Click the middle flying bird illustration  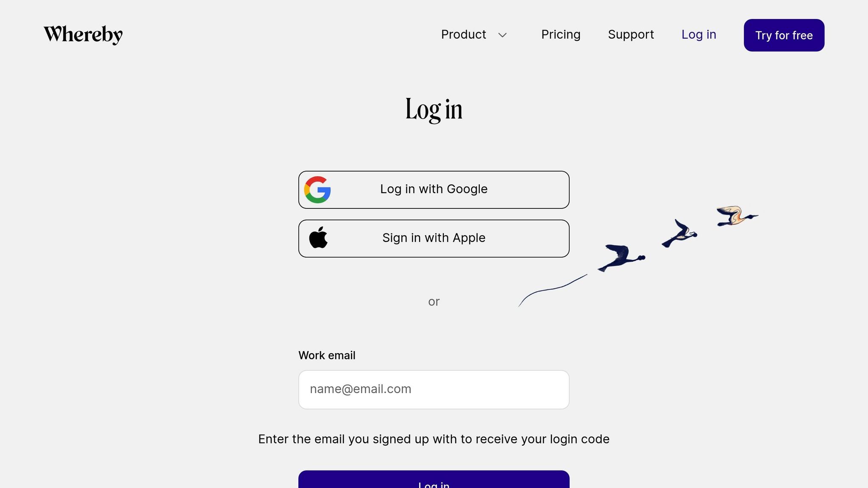pyautogui.click(x=679, y=234)
